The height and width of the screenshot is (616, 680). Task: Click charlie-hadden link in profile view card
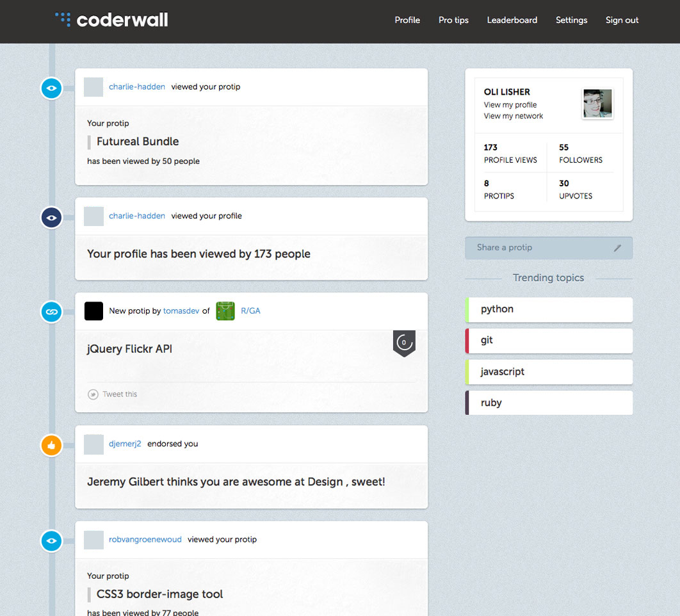coord(136,216)
